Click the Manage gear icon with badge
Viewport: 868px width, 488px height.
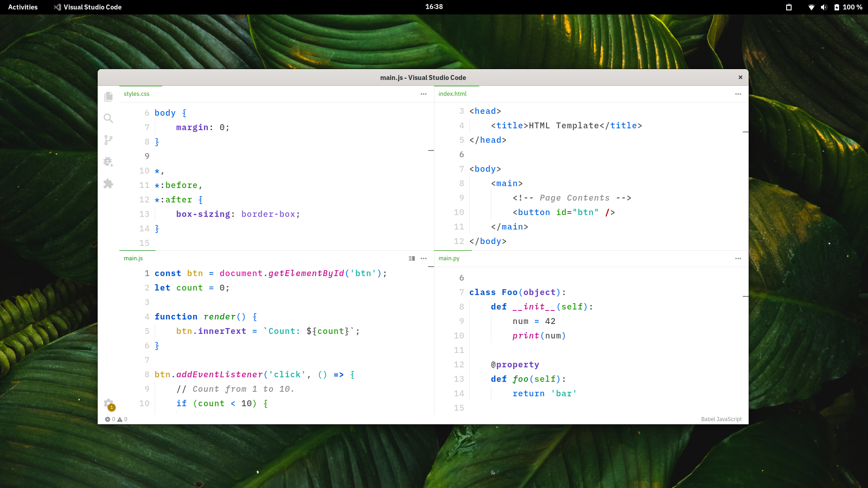[x=108, y=404]
